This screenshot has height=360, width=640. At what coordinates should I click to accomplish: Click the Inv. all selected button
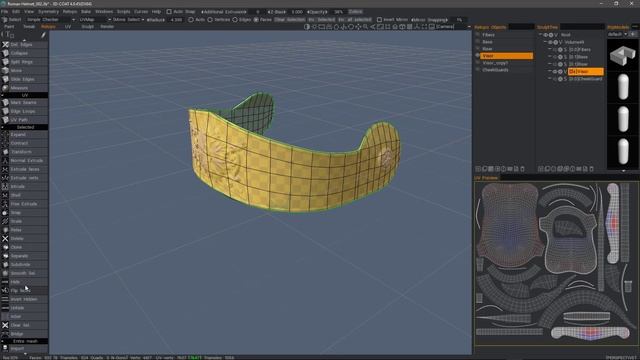pyautogui.click(x=355, y=20)
